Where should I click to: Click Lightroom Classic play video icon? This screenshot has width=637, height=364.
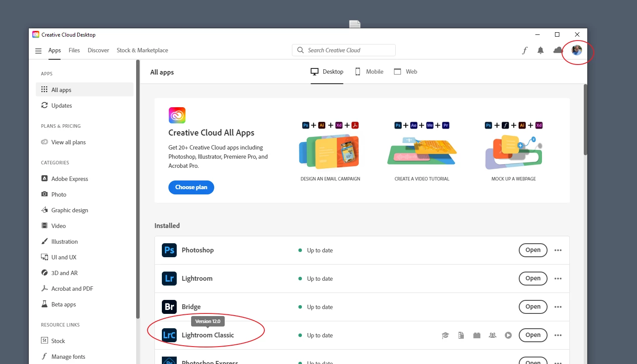click(x=508, y=335)
